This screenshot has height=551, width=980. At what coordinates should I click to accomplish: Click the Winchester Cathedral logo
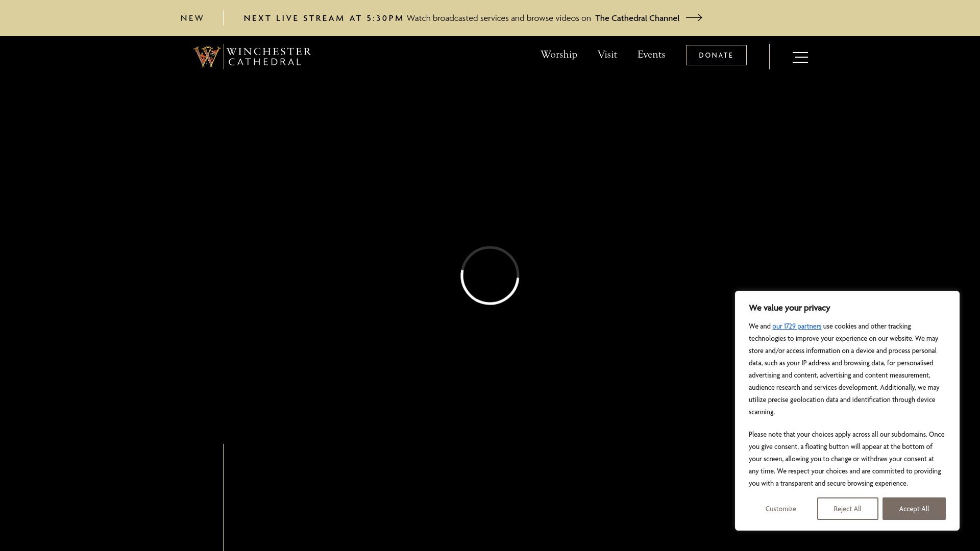tap(252, 57)
